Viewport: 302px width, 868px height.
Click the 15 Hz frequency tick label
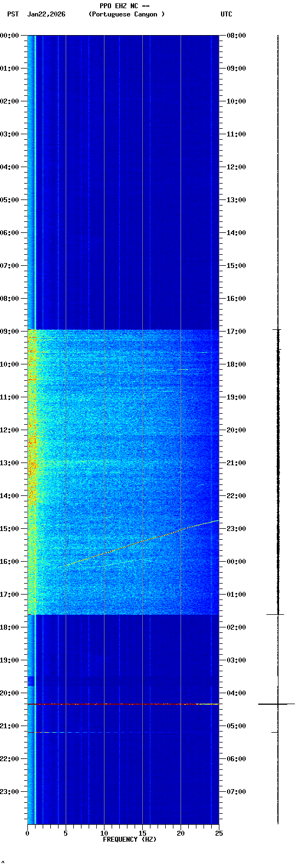click(x=142, y=833)
